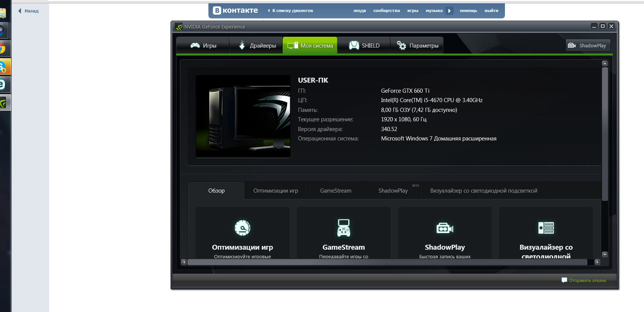This screenshot has height=312, width=644.
Task: Click the GeForce GTX 660 Ti value
Action: point(405,91)
